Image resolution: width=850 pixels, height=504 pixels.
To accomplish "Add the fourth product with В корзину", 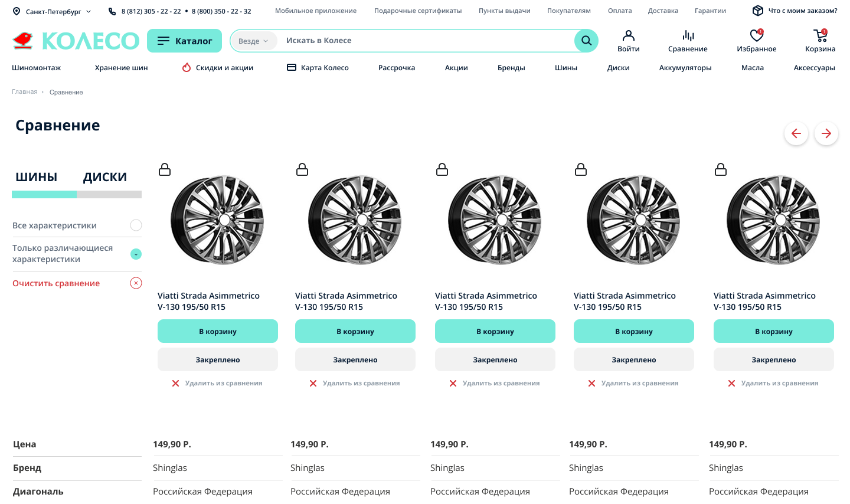I will pos(634,331).
